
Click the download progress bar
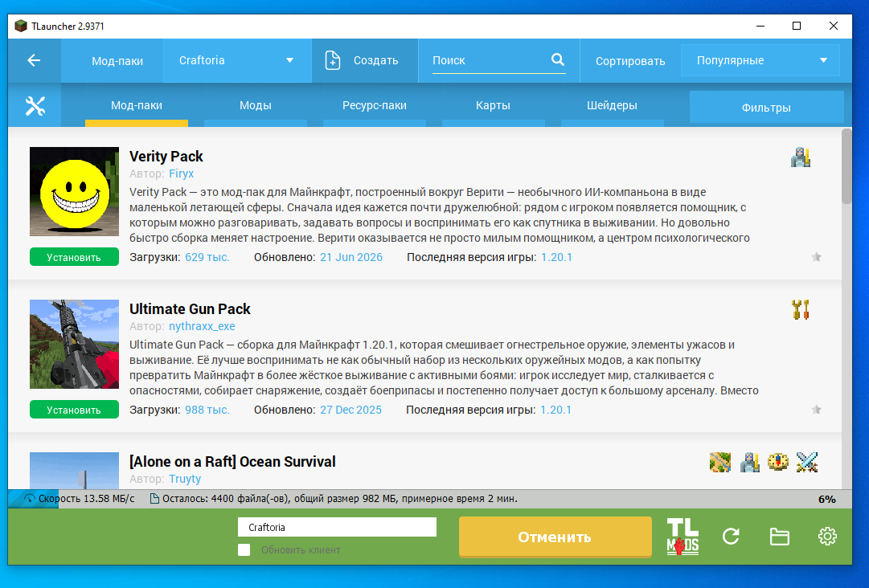[430, 499]
